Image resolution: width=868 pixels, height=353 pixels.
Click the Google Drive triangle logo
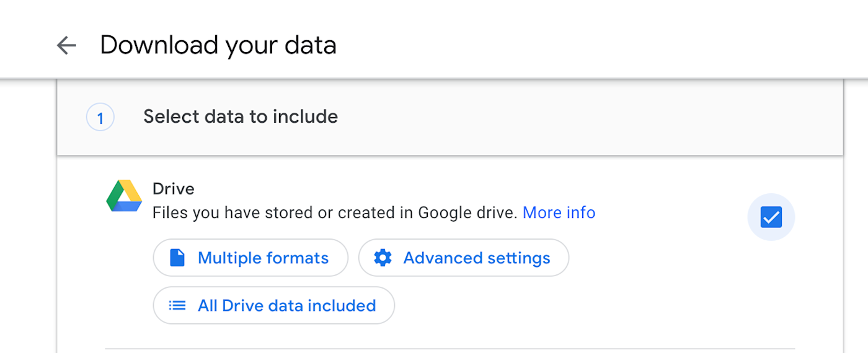click(x=124, y=196)
